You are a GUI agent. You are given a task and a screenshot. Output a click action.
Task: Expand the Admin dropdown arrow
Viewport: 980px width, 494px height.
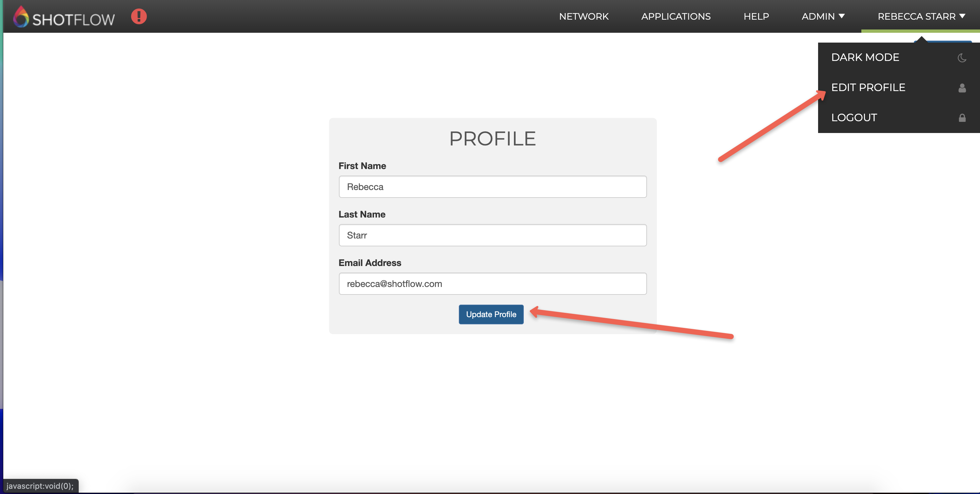click(x=842, y=16)
